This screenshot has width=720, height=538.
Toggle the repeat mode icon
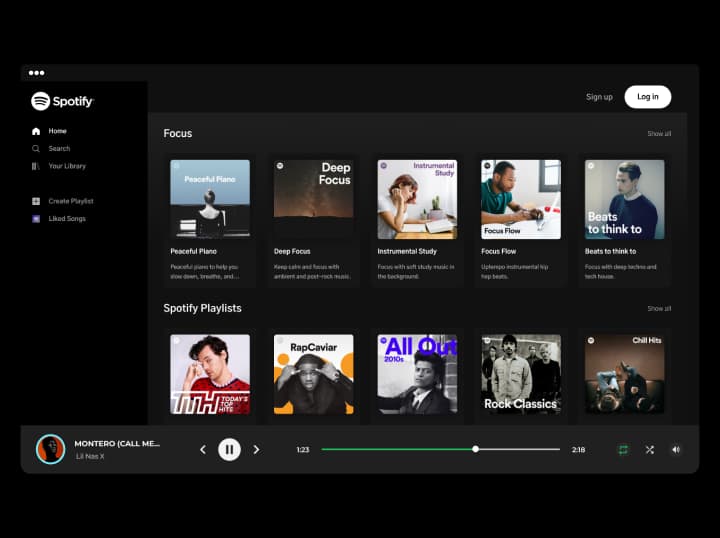click(623, 450)
